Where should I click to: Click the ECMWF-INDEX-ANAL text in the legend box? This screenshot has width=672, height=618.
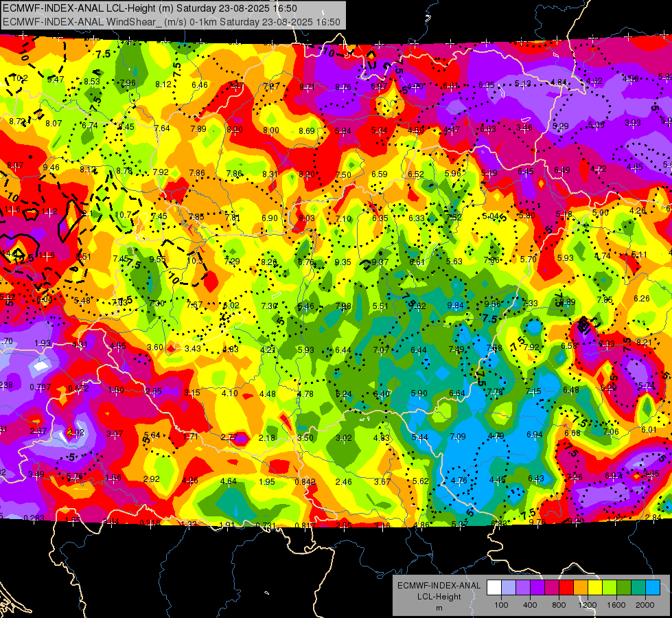point(439,586)
